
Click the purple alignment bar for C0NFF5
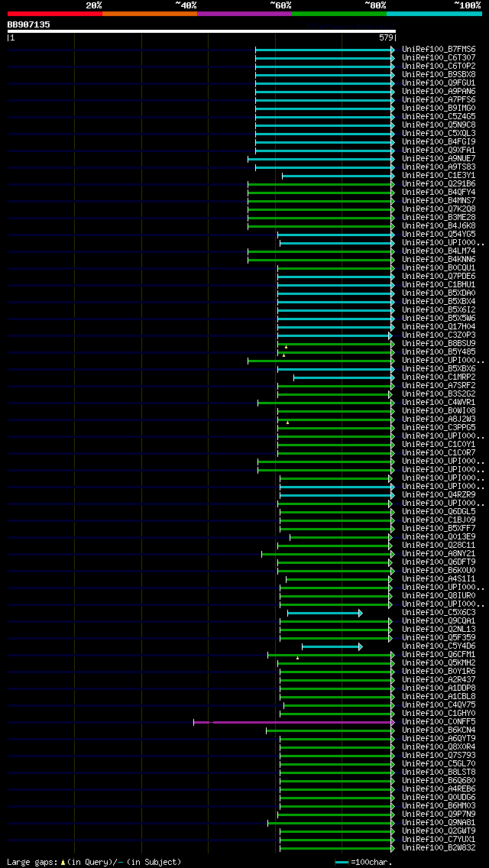point(294,722)
